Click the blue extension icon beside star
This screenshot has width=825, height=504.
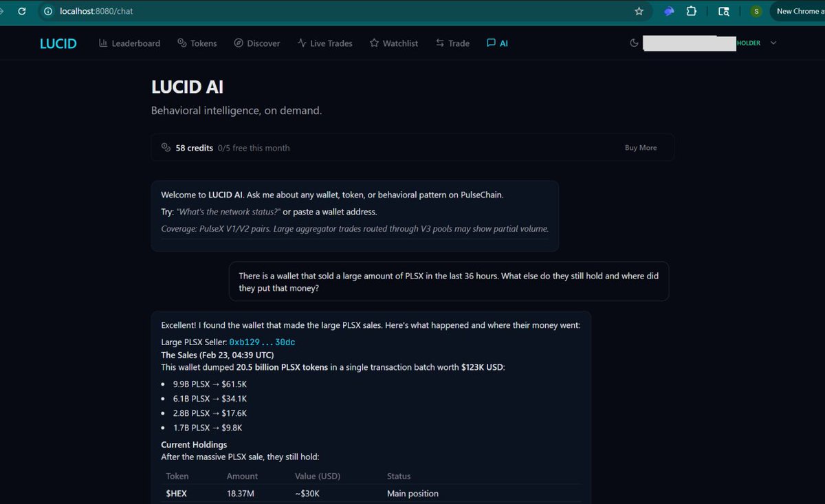668,11
